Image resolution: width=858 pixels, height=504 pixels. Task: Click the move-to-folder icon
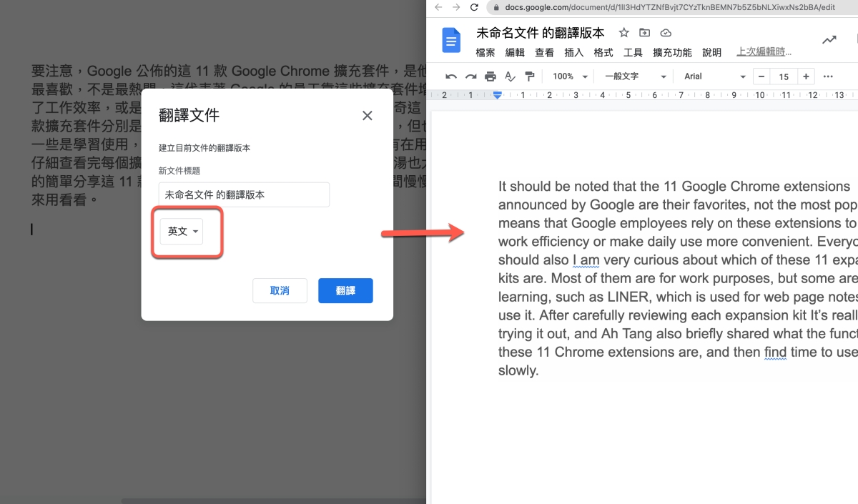(x=645, y=33)
